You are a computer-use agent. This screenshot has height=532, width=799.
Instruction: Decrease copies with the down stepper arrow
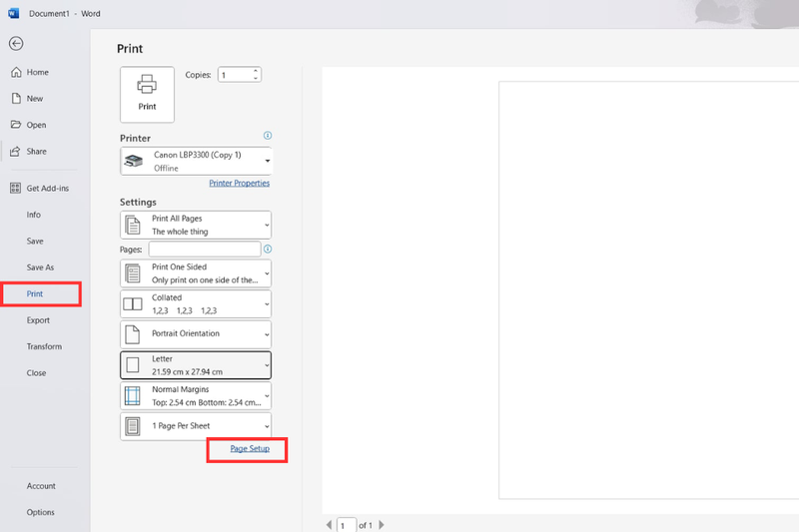pos(256,78)
